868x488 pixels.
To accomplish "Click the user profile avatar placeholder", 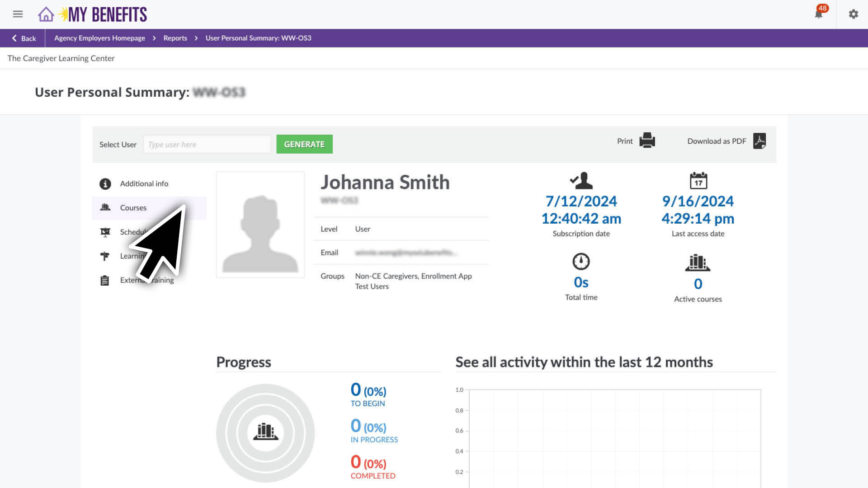I will pyautogui.click(x=260, y=225).
